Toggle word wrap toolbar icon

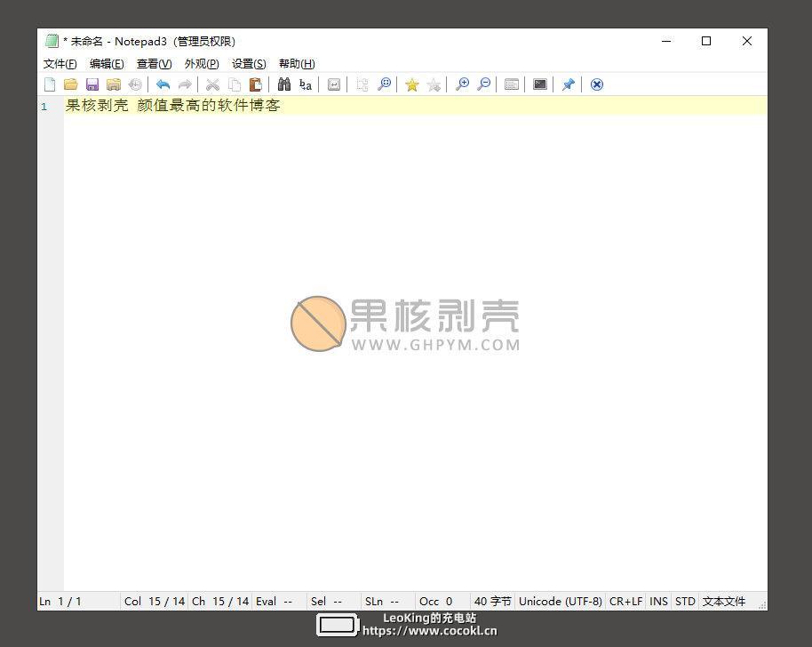334,84
